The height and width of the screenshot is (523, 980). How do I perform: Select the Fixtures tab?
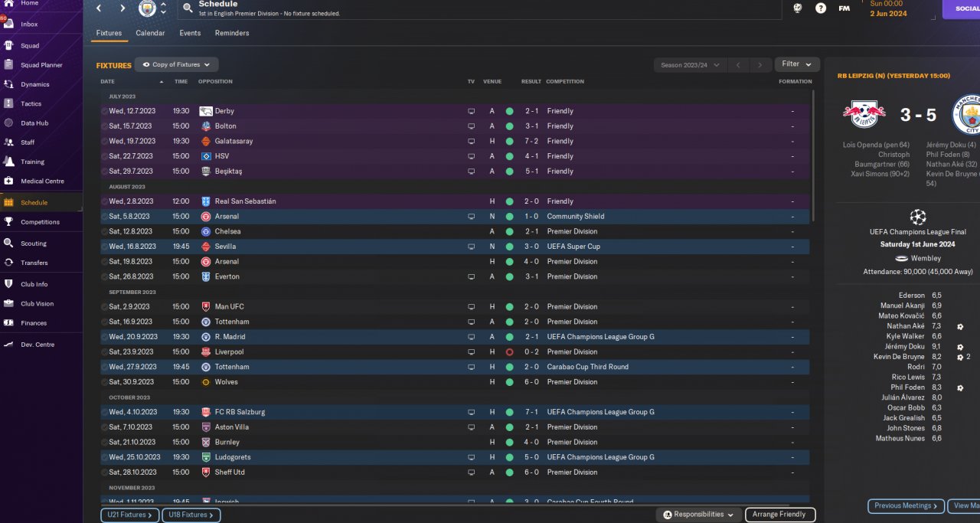tap(109, 33)
